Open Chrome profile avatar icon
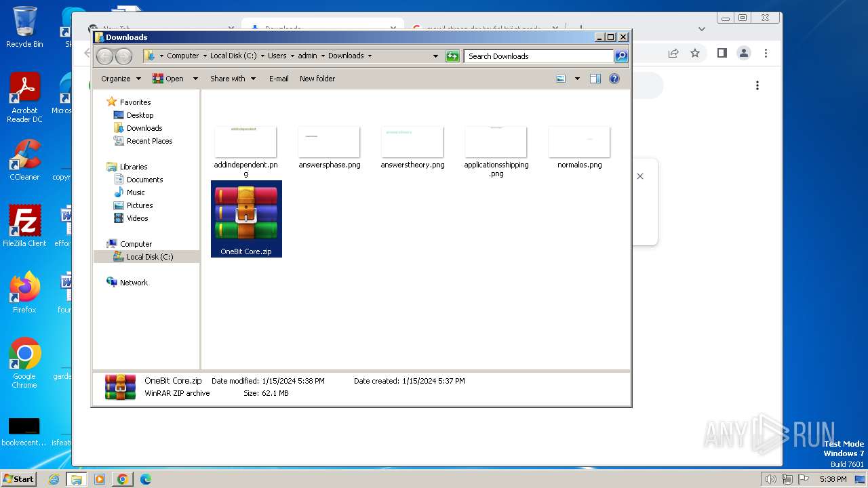 point(744,53)
